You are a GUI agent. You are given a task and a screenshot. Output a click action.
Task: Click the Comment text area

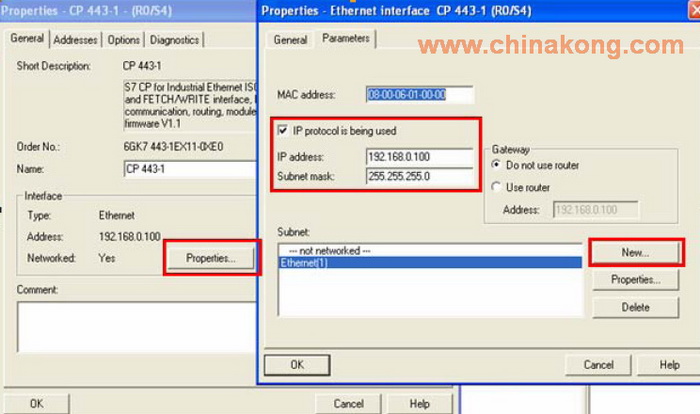[x=137, y=327]
